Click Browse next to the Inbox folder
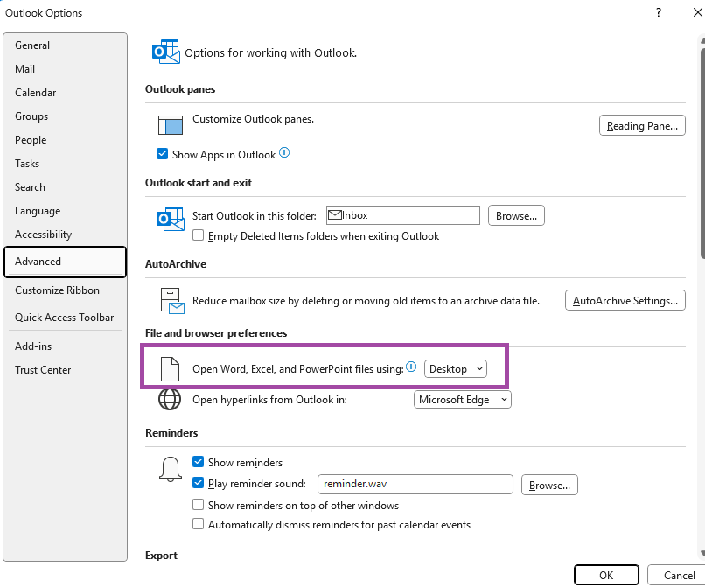Viewport: 705px width, 588px height. [516, 215]
